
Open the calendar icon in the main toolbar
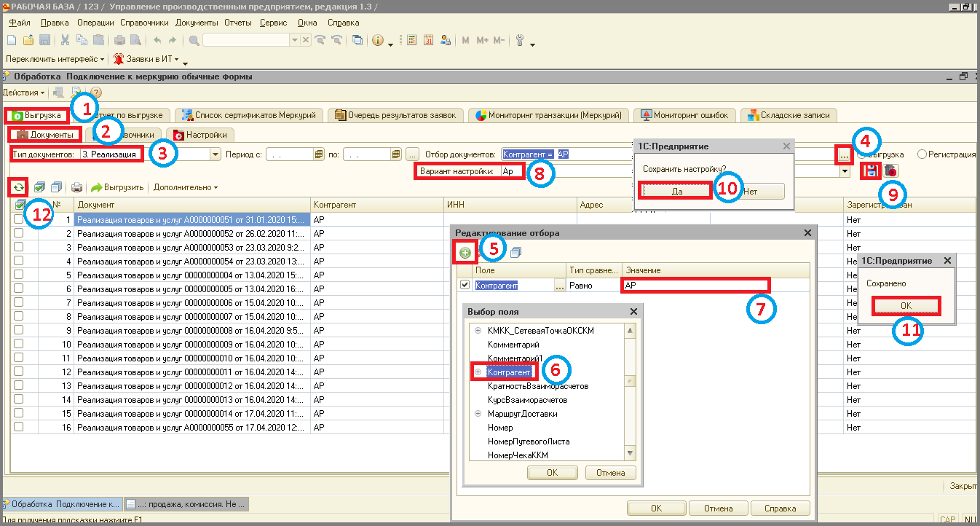point(429,41)
